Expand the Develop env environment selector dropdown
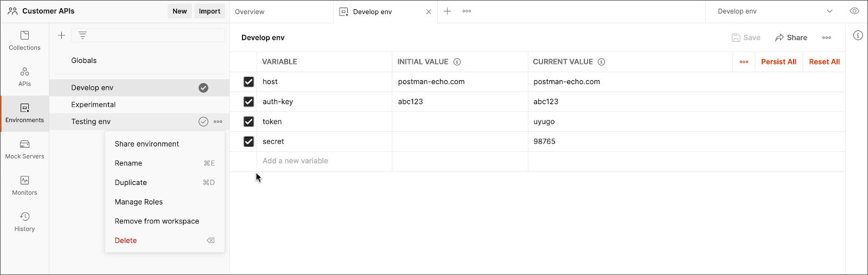868x275 pixels. click(x=775, y=11)
